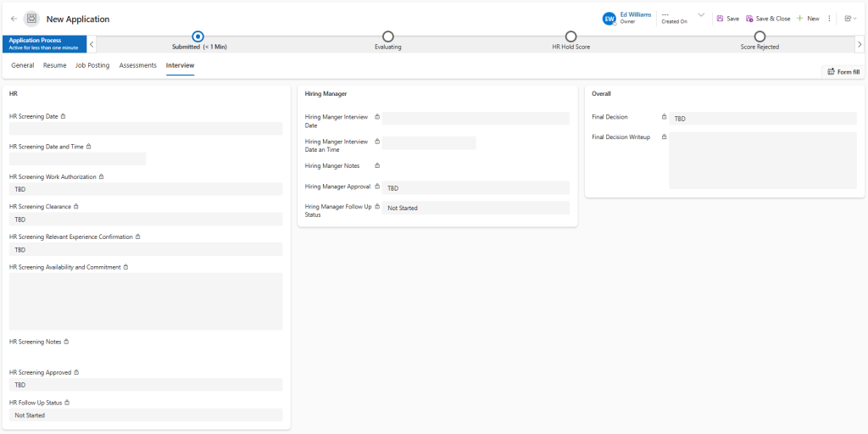The image size is (868, 434).
Task: Click the HR Screening Date and Time field
Action: (77, 159)
